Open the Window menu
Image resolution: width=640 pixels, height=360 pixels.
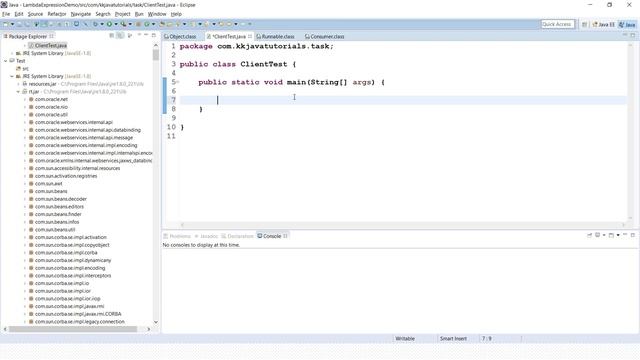157,14
